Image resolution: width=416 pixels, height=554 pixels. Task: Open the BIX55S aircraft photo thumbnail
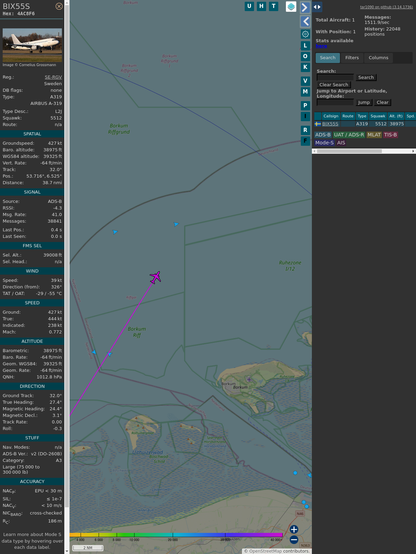pos(32,45)
